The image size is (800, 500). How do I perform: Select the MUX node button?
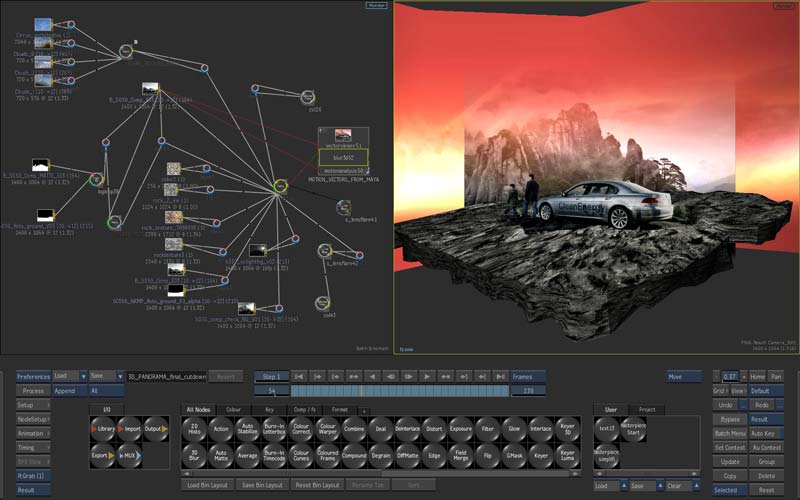pos(130,456)
